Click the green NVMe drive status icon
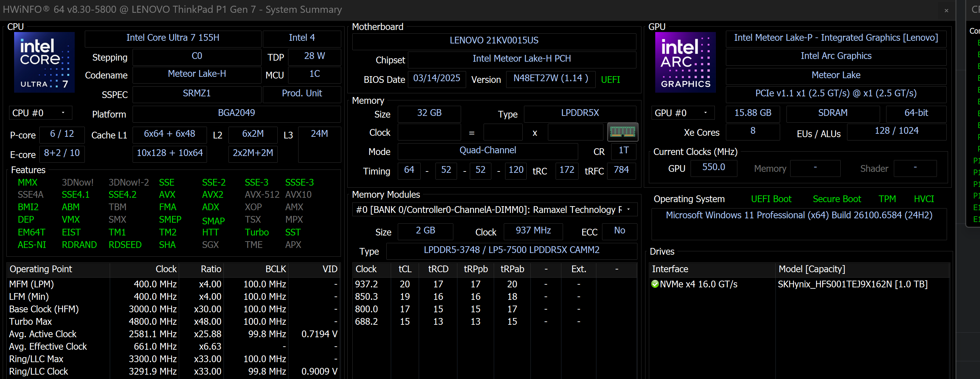This screenshot has height=379, width=980. pos(655,284)
